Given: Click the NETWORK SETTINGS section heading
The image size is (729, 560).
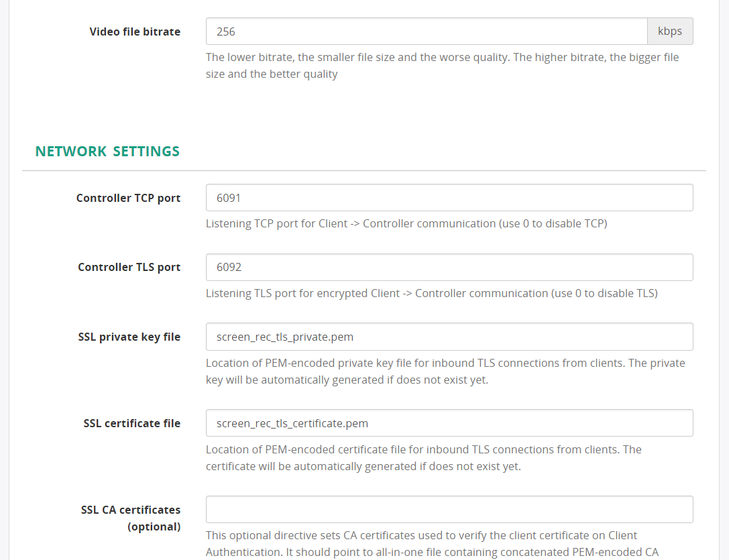Looking at the screenshot, I should pos(107,151).
